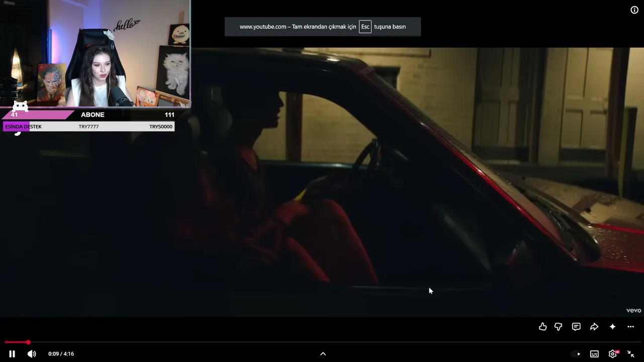Toggle subtitles/closed captions
Image resolution: width=644 pixels, height=362 pixels.
tap(594, 354)
